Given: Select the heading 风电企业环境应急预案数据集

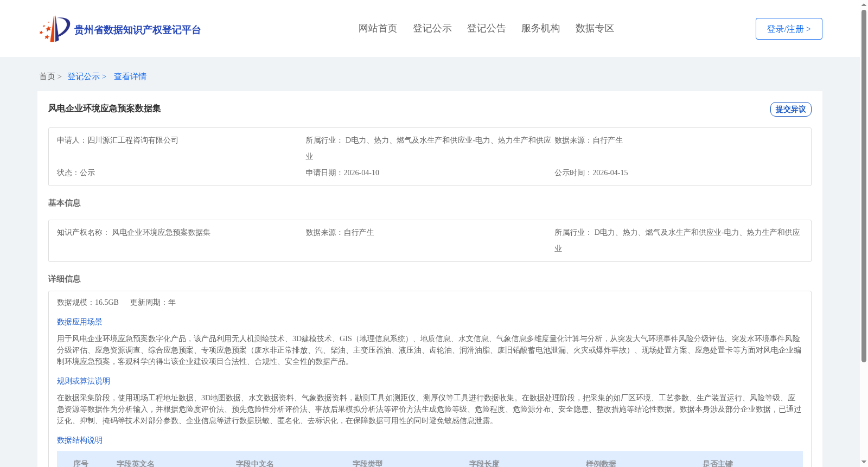Looking at the screenshot, I should 104,108.
